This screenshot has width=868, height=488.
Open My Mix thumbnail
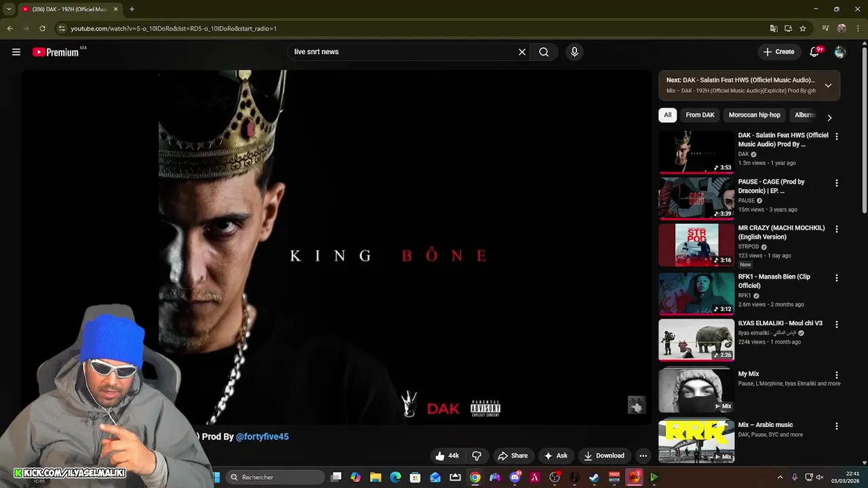pyautogui.click(x=696, y=390)
